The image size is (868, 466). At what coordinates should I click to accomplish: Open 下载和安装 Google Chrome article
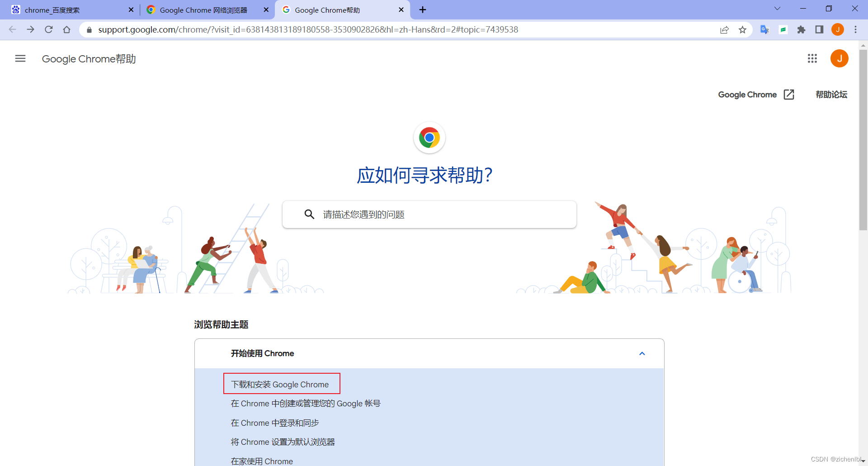280,385
